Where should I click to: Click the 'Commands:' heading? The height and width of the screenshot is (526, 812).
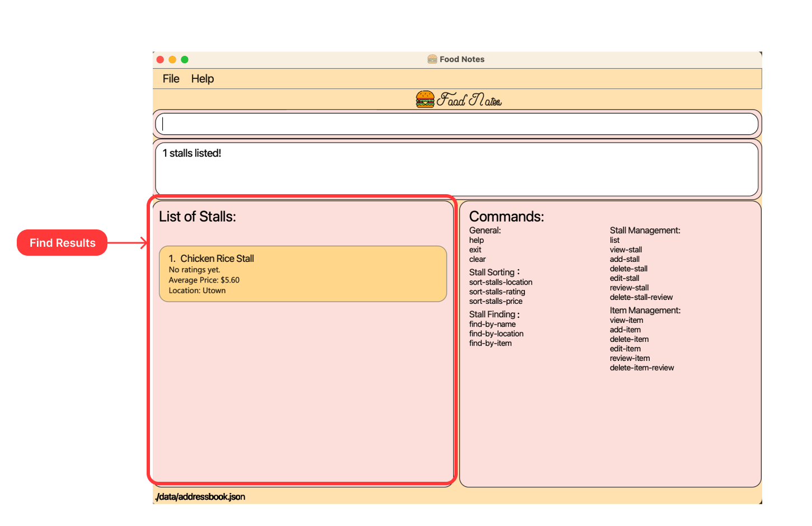click(506, 217)
